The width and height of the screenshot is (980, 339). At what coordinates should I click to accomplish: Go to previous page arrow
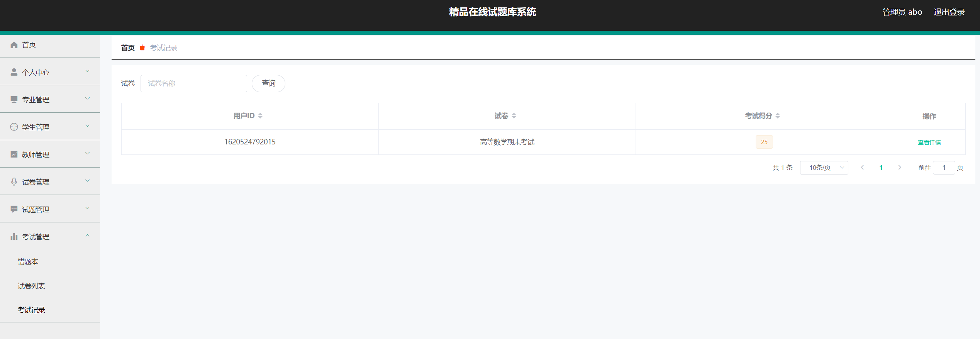(x=862, y=168)
